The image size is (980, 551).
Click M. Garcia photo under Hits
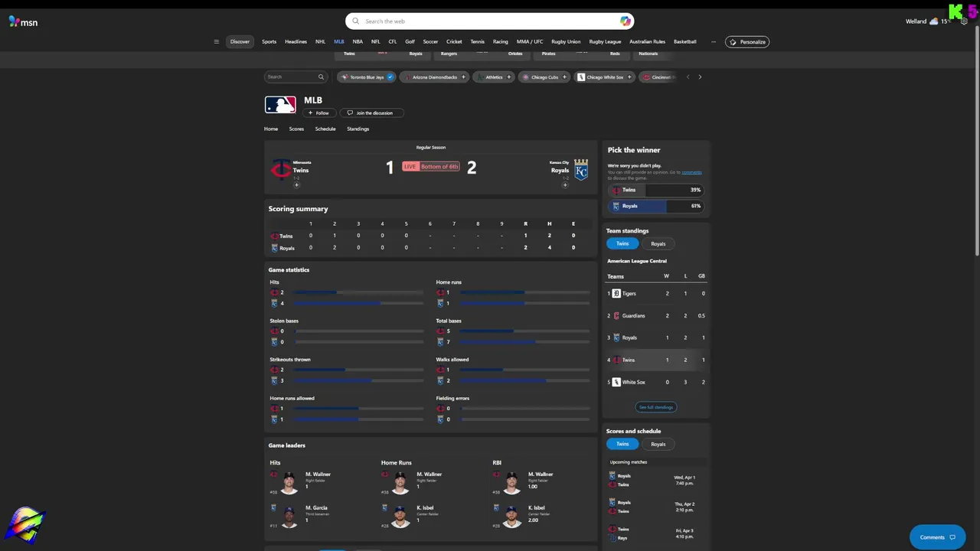tap(289, 517)
